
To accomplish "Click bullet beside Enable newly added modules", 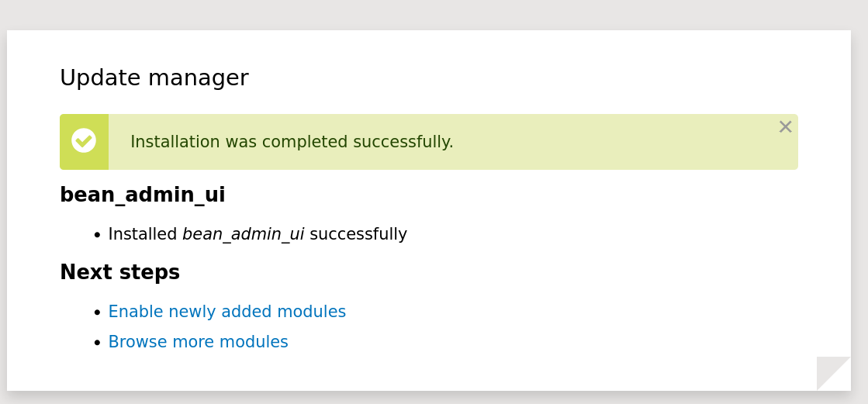I will (x=98, y=312).
